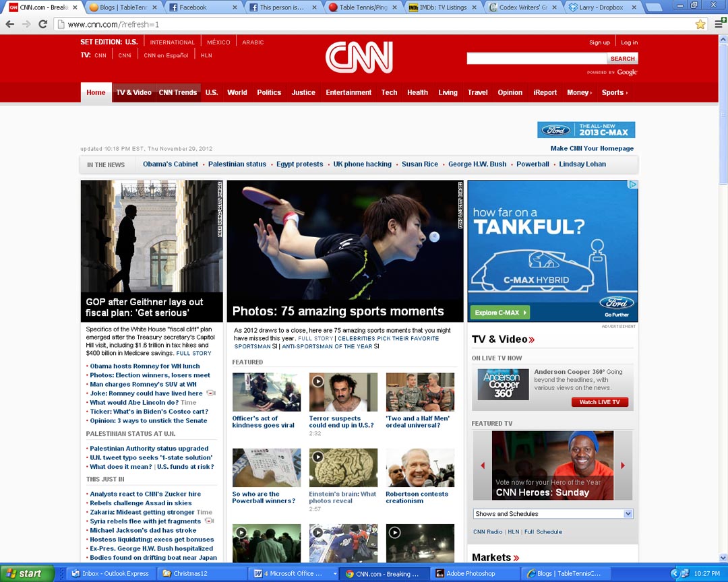This screenshot has height=582, width=728.
Task: Show the previous Featured TV slide
Action: pyautogui.click(x=483, y=465)
